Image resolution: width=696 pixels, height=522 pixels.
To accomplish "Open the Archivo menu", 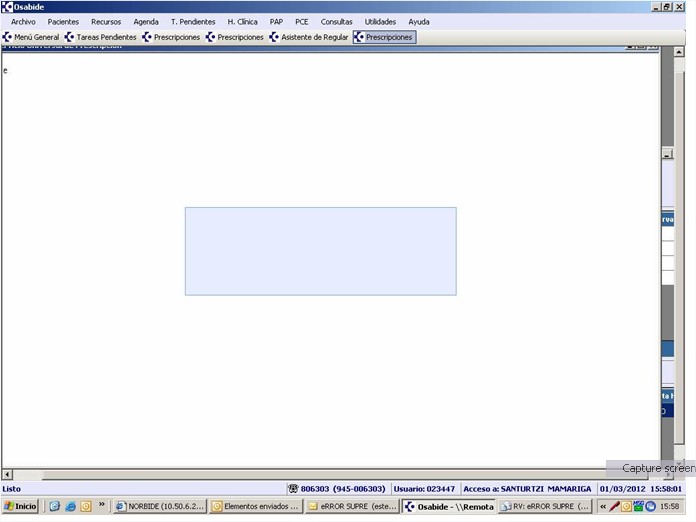I will [23, 21].
